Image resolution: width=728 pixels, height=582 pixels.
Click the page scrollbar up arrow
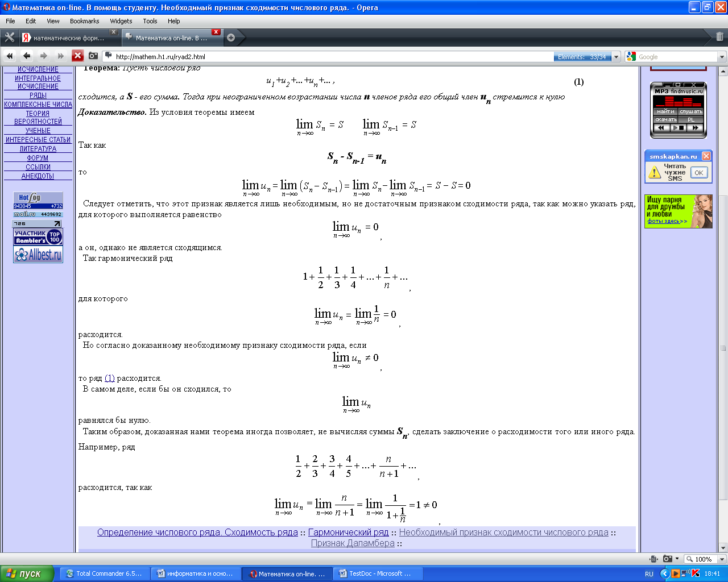coord(723,72)
